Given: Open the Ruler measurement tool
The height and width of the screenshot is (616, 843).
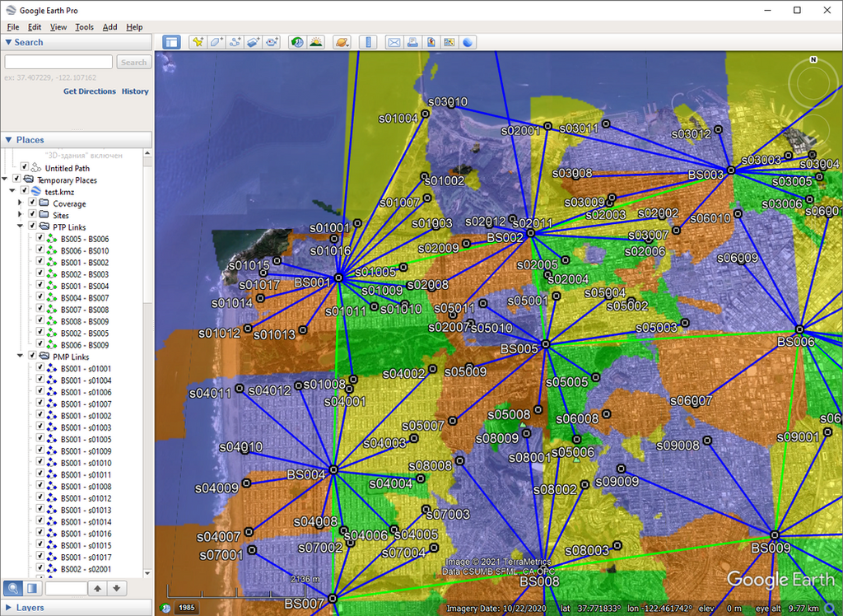Looking at the screenshot, I should (x=367, y=41).
